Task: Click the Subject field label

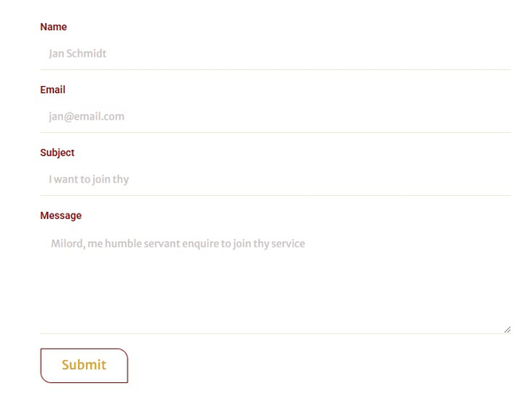Action: [57, 153]
